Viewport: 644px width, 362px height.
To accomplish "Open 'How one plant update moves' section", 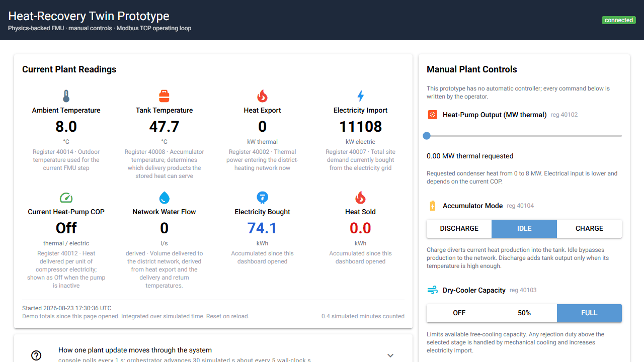I will click(213, 355).
